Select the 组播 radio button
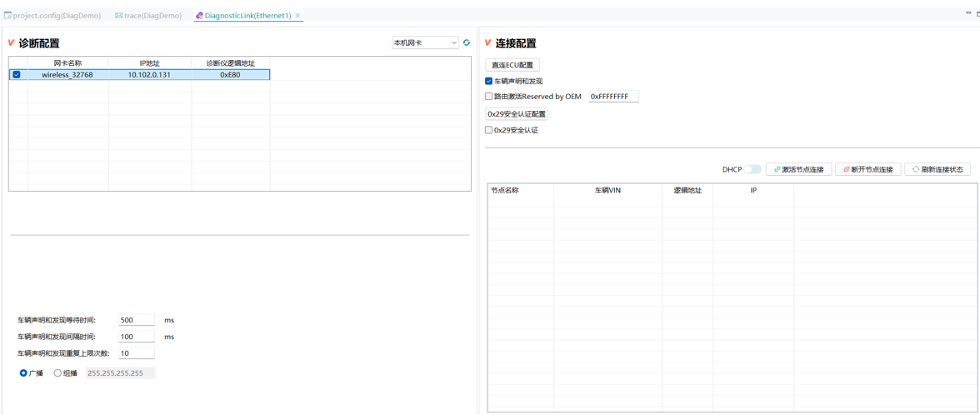This screenshot has height=415, width=980. click(x=57, y=373)
